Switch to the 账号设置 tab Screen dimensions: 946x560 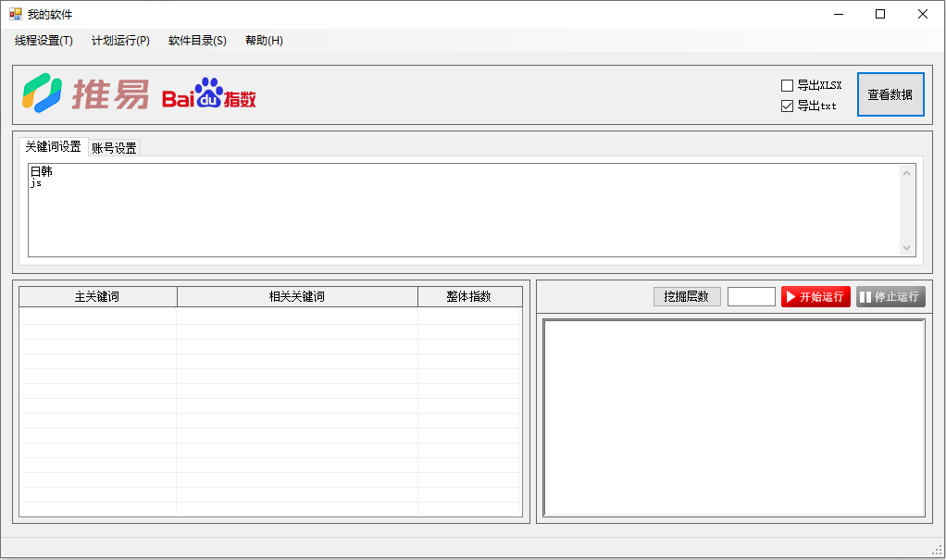[x=114, y=148]
